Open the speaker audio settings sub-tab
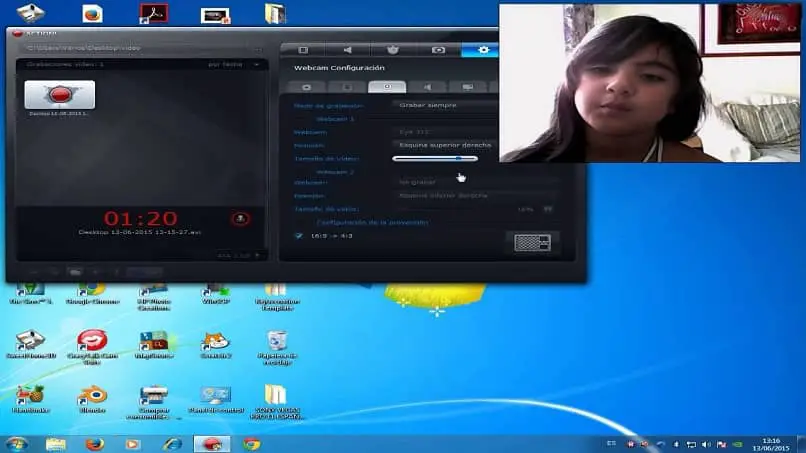This screenshot has height=453, width=806. click(427, 87)
